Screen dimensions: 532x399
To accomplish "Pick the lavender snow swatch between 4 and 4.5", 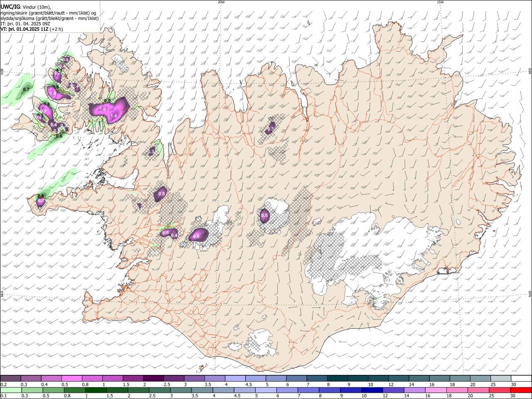I will pyautogui.click(x=235, y=378).
